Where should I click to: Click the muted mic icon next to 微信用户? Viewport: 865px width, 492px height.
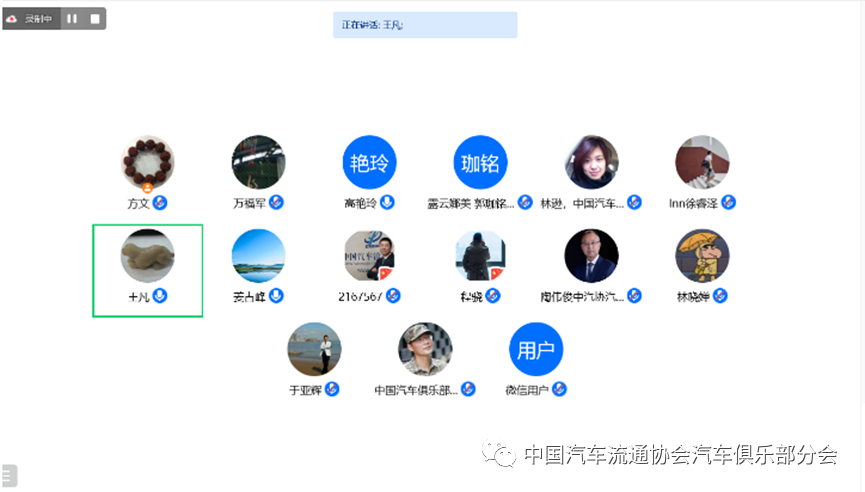(x=559, y=389)
